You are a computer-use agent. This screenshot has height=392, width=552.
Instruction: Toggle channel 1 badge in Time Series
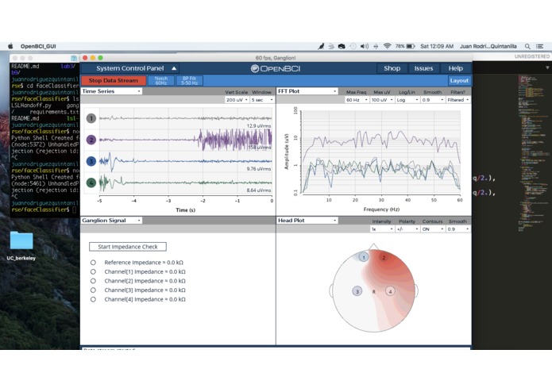tap(91, 118)
